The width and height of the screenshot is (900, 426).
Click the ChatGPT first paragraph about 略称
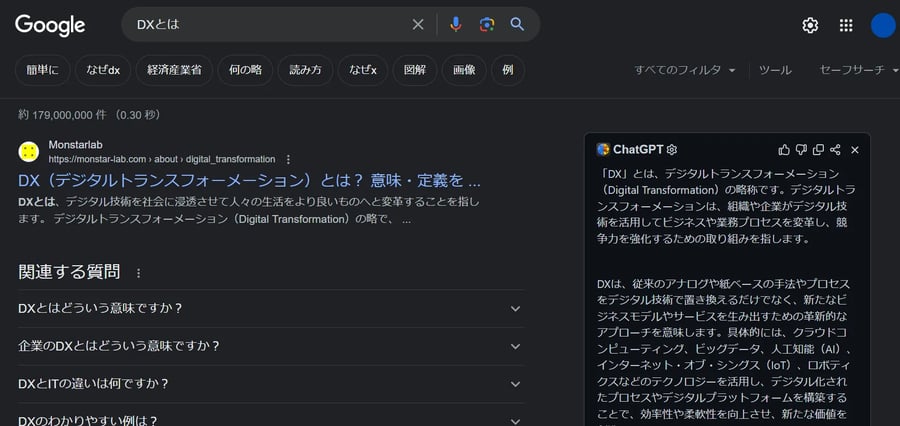click(x=726, y=206)
